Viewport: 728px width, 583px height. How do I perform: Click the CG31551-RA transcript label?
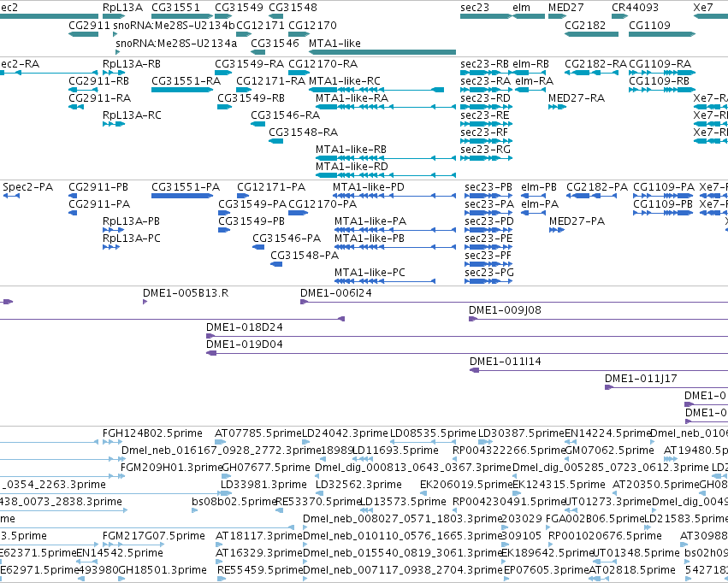[186, 80]
